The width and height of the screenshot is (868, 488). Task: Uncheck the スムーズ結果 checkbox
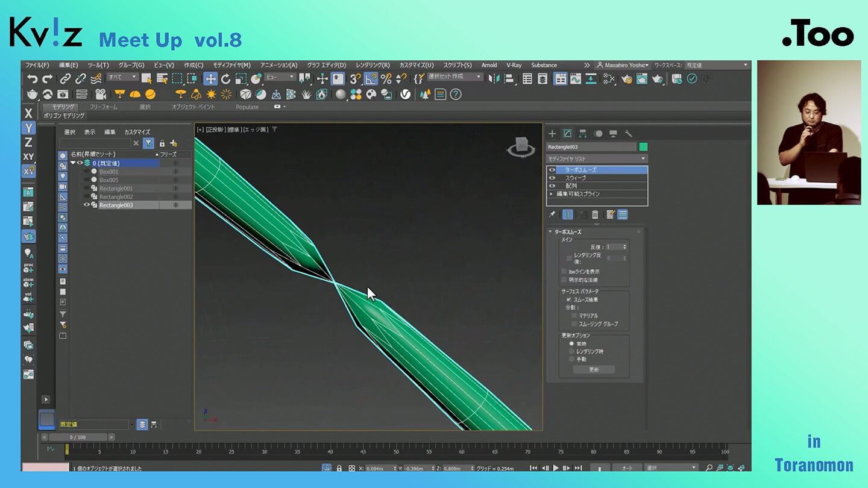(568, 299)
